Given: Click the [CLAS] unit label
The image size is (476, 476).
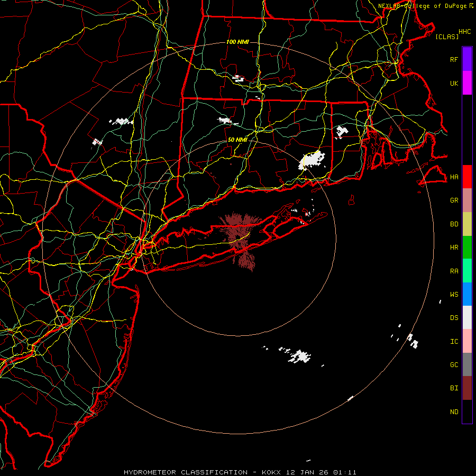Looking at the screenshot, I should pyautogui.click(x=447, y=36).
